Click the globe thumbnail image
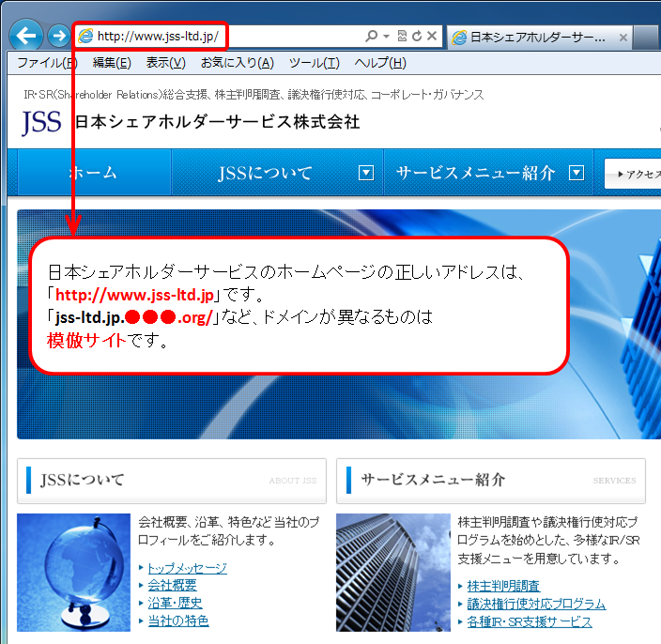661x644 pixels. [x=74, y=572]
